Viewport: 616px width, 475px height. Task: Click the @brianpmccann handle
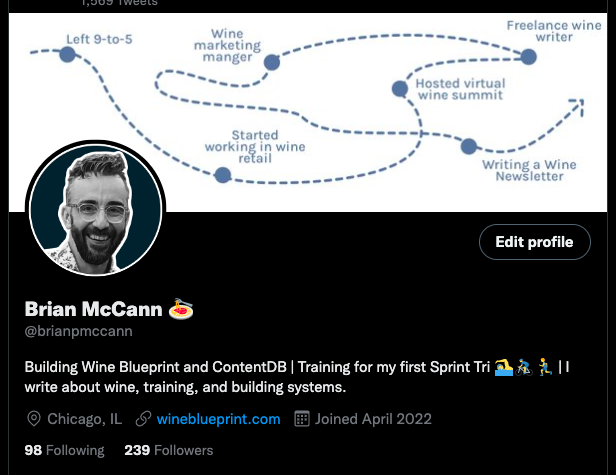[x=79, y=331]
